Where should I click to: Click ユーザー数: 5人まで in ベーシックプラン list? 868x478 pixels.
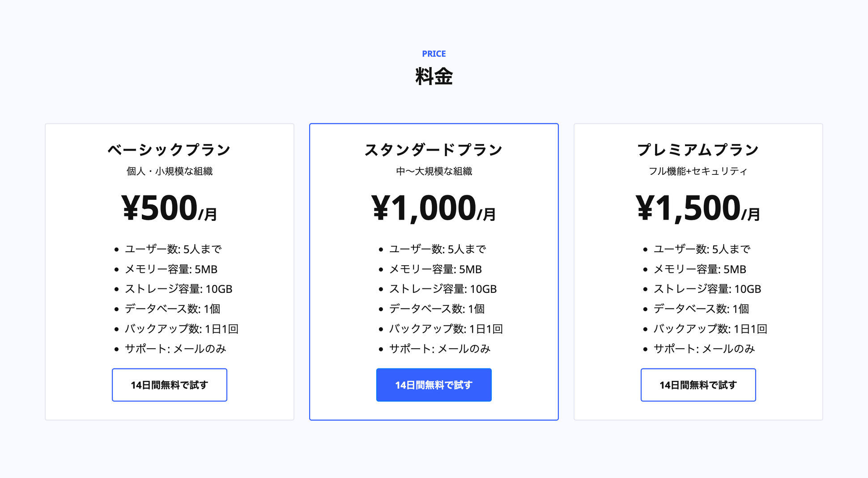coord(173,249)
